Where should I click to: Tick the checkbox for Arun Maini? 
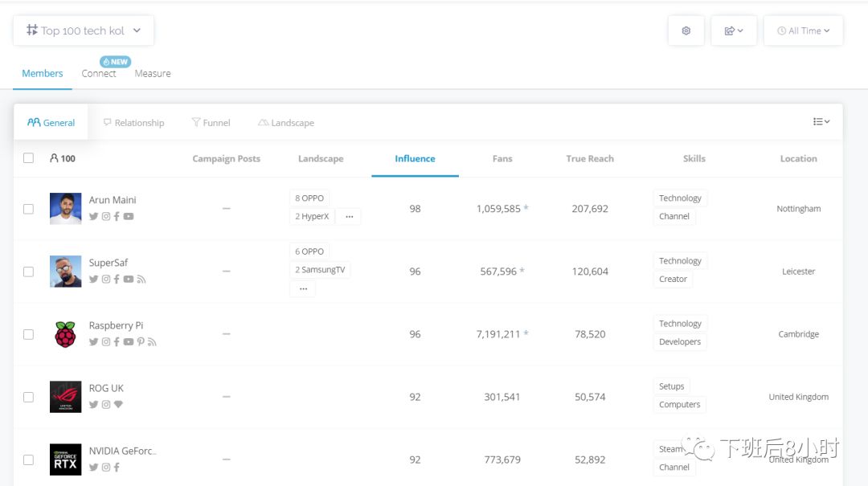pyautogui.click(x=28, y=209)
